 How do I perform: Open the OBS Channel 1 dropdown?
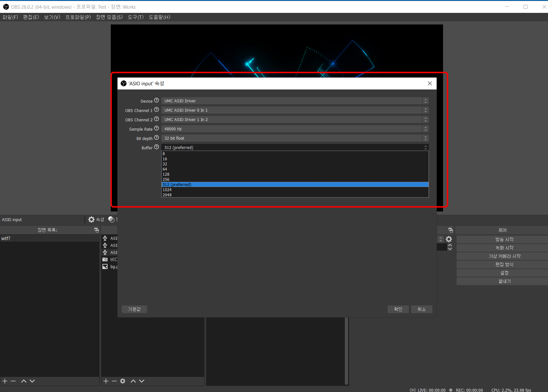pyautogui.click(x=295, y=110)
